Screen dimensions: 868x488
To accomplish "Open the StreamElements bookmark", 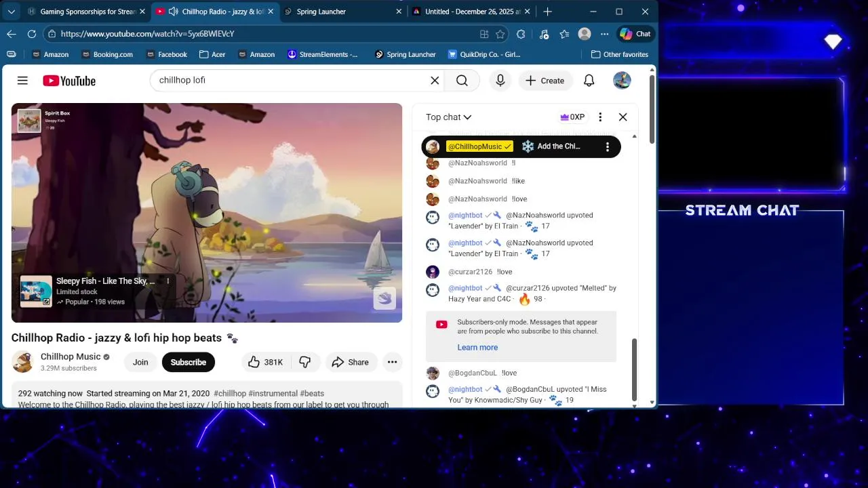I will click(x=323, y=54).
